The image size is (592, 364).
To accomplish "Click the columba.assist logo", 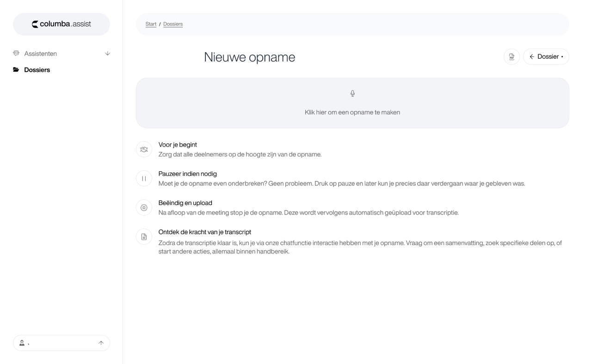I will [62, 25].
